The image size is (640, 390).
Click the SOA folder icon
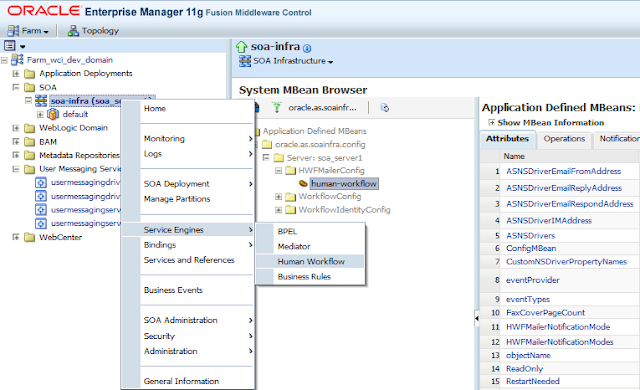point(29,87)
